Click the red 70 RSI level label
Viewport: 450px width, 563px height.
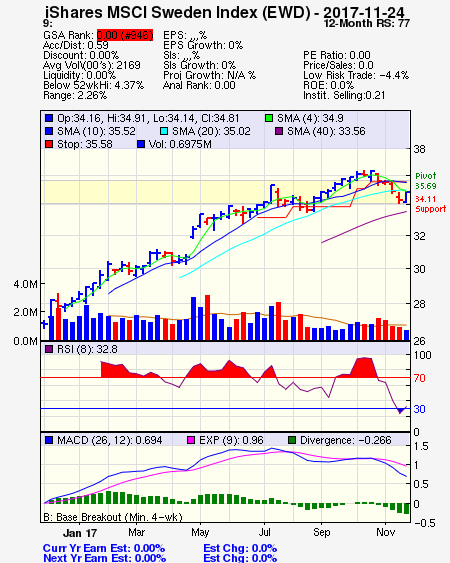coord(419,378)
